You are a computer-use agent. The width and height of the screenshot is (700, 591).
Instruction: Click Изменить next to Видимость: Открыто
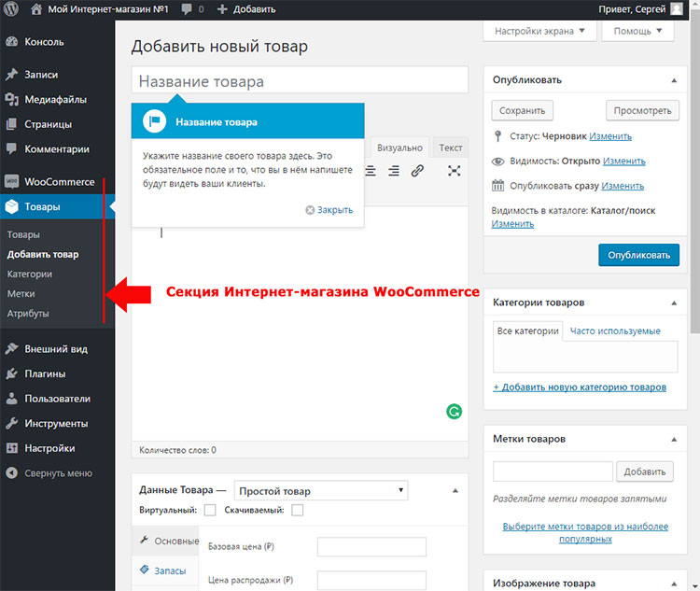[624, 161]
